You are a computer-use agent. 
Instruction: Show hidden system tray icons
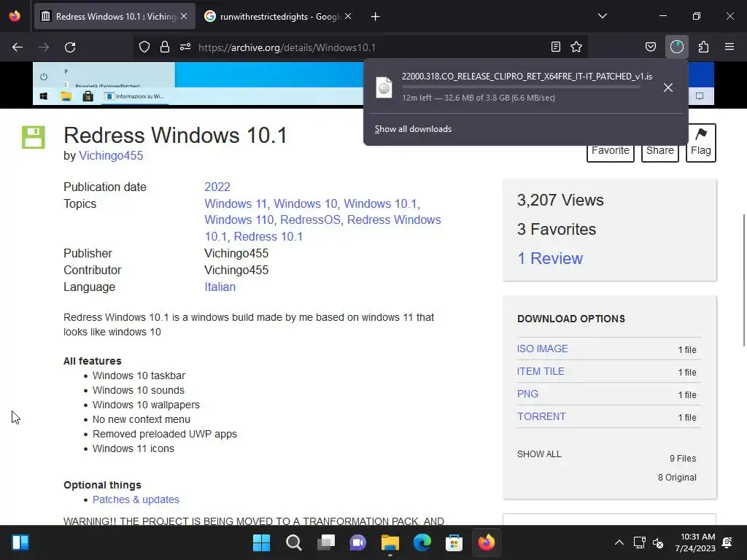619,542
